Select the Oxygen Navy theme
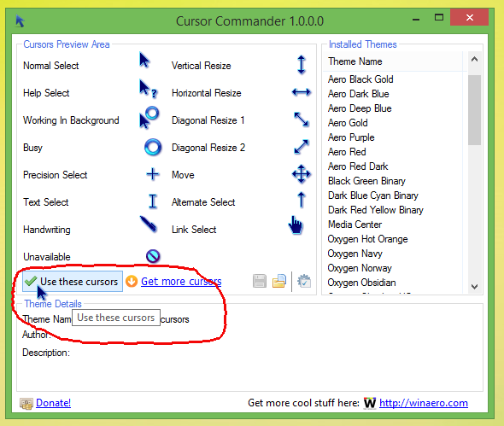The width and height of the screenshot is (504, 426). pos(355,254)
